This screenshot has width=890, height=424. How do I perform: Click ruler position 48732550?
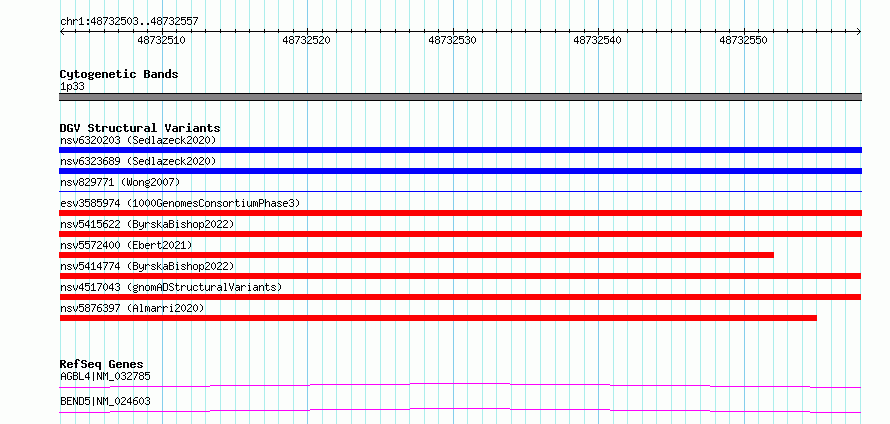pos(744,40)
